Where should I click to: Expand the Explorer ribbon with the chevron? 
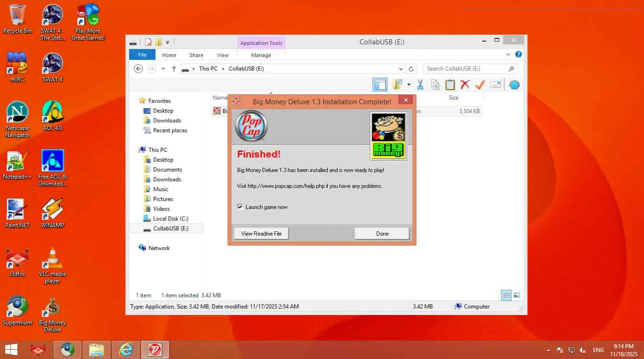pos(509,54)
